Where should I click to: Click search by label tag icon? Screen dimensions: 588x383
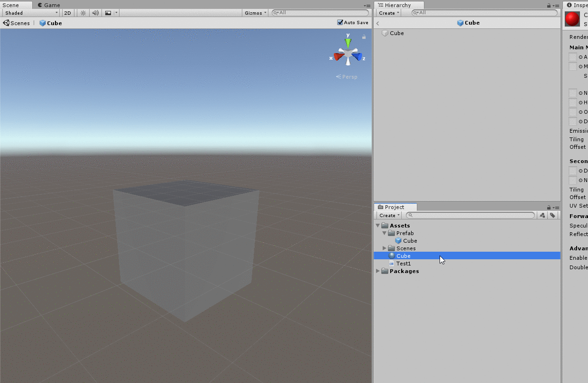(552, 215)
